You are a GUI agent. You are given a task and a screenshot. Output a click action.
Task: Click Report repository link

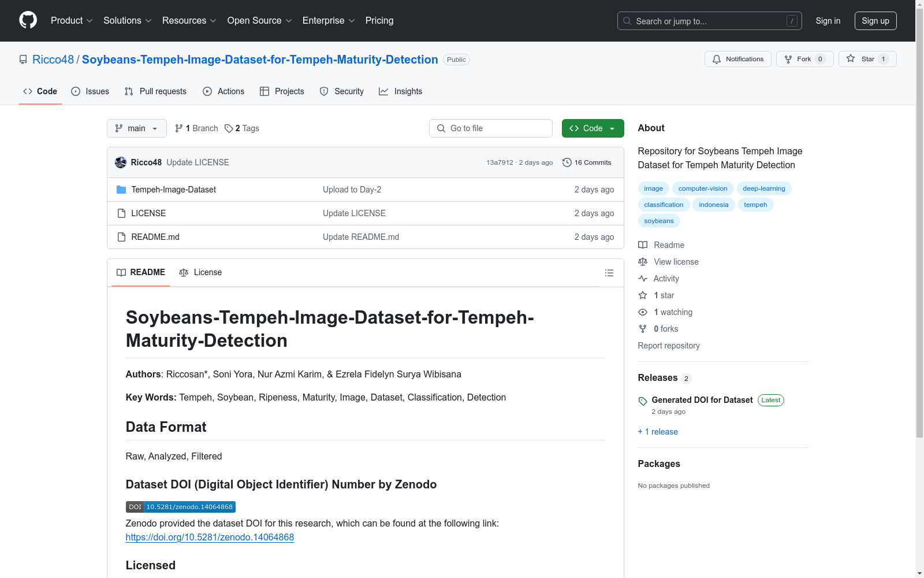point(669,346)
